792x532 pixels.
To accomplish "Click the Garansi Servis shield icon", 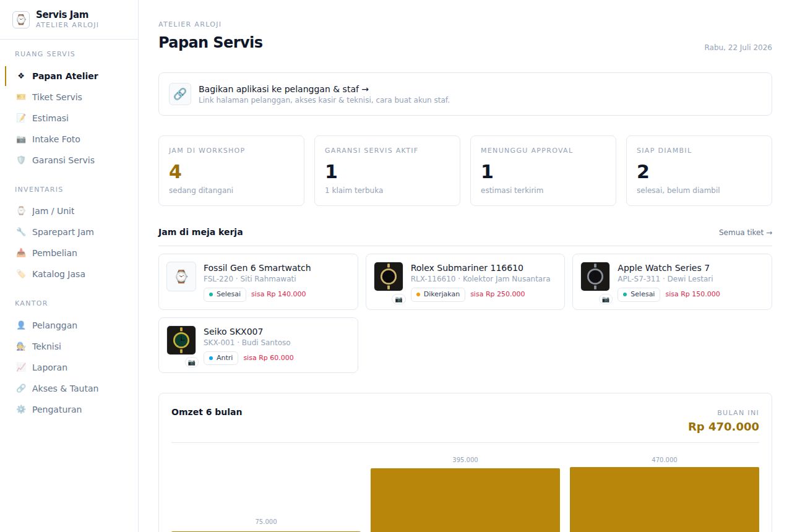I will pyautogui.click(x=21, y=160).
